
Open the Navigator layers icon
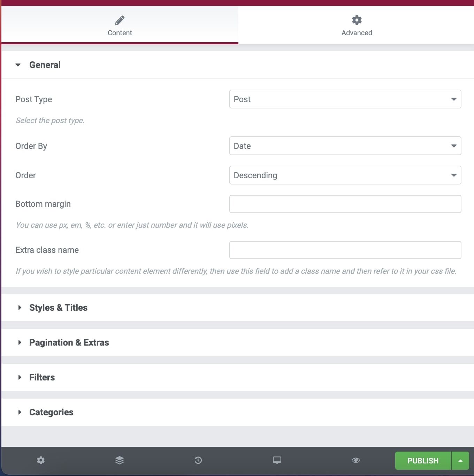120,460
